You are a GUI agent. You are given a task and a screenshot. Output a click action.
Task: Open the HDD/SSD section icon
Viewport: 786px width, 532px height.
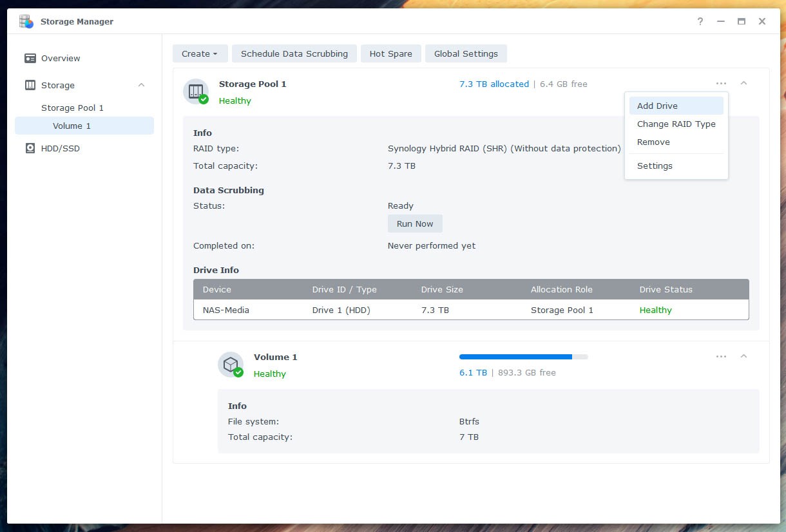click(x=30, y=148)
